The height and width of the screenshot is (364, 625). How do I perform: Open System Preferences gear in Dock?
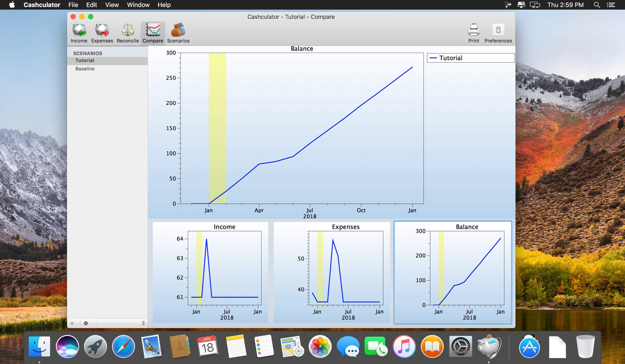pyautogui.click(x=460, y=346)
